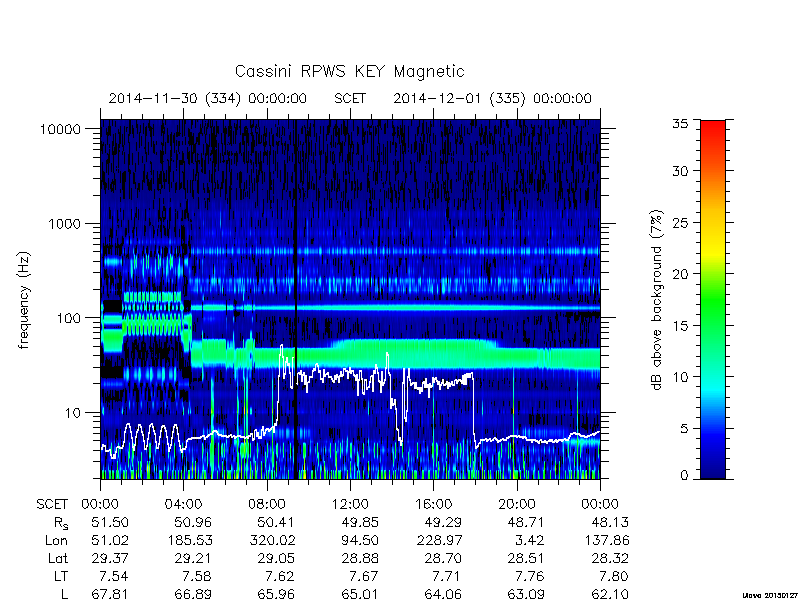The width and height of the screenshot is (800, 600).
Task: Click the spectrogram plot area
Action: pos(350,299)
